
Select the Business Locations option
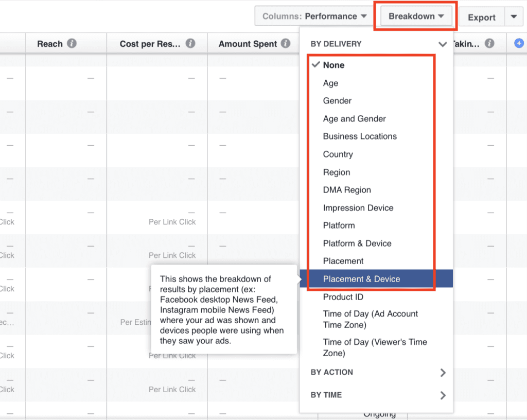(x=376, y=136)
